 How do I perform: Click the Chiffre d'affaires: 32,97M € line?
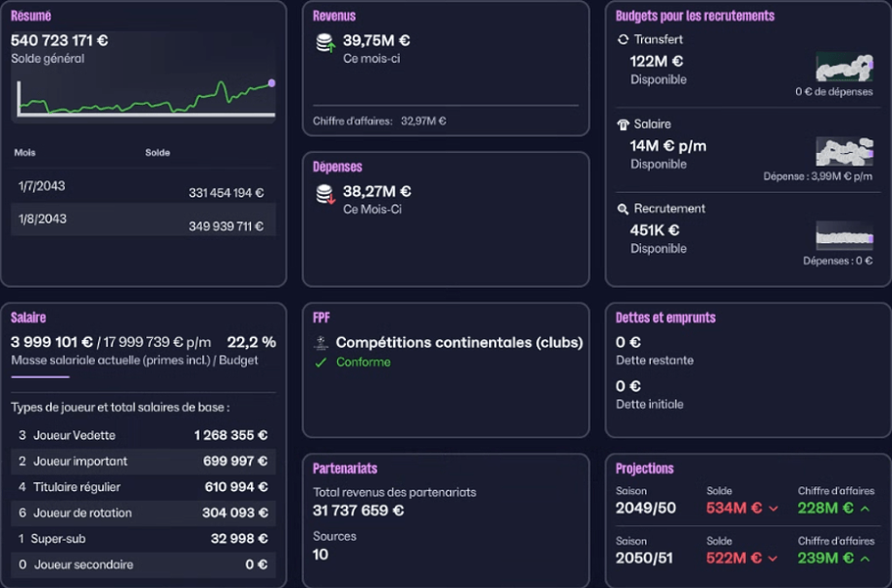379,122
